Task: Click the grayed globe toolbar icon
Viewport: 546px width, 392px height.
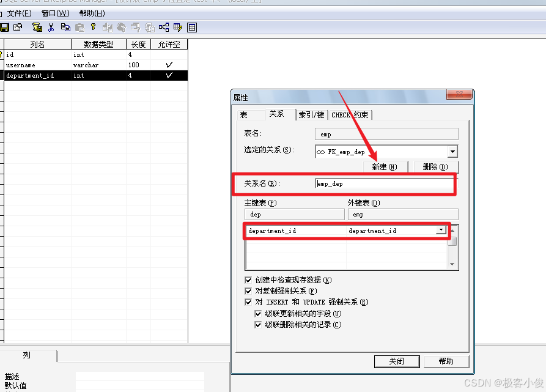Action: click(121, 28)
